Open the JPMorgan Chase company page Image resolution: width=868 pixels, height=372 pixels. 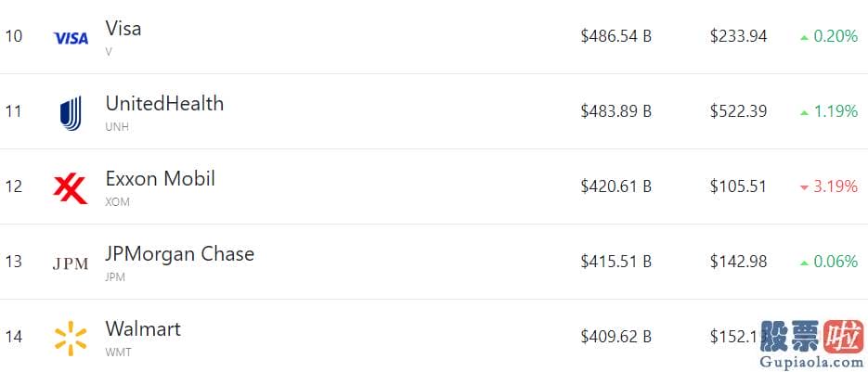[180, 254]
